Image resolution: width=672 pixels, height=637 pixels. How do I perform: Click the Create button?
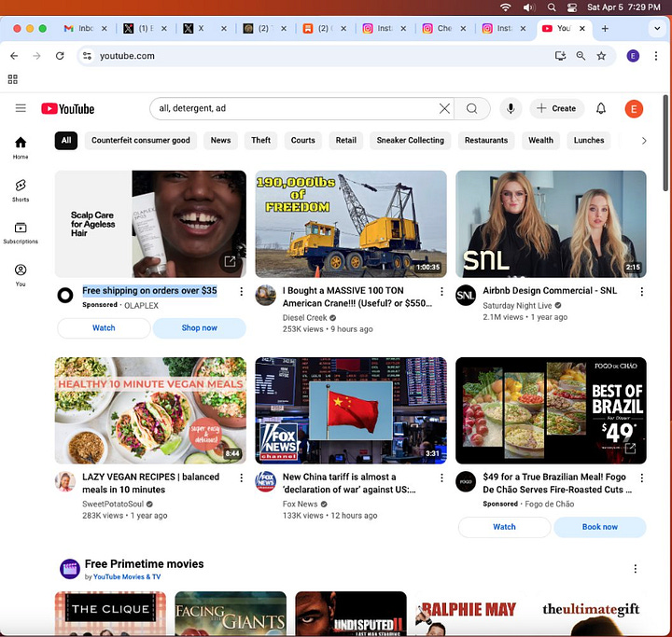click(556, 108)
